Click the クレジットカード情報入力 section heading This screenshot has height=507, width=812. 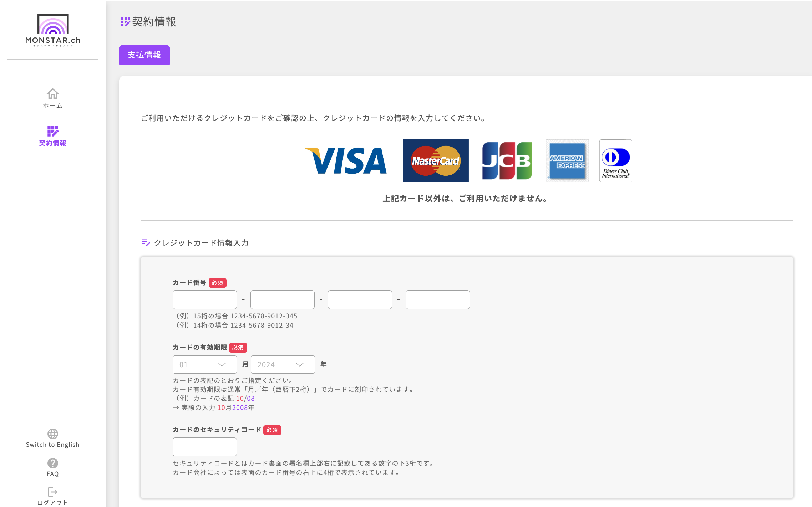pyautogui.click(x=201, y=243)
